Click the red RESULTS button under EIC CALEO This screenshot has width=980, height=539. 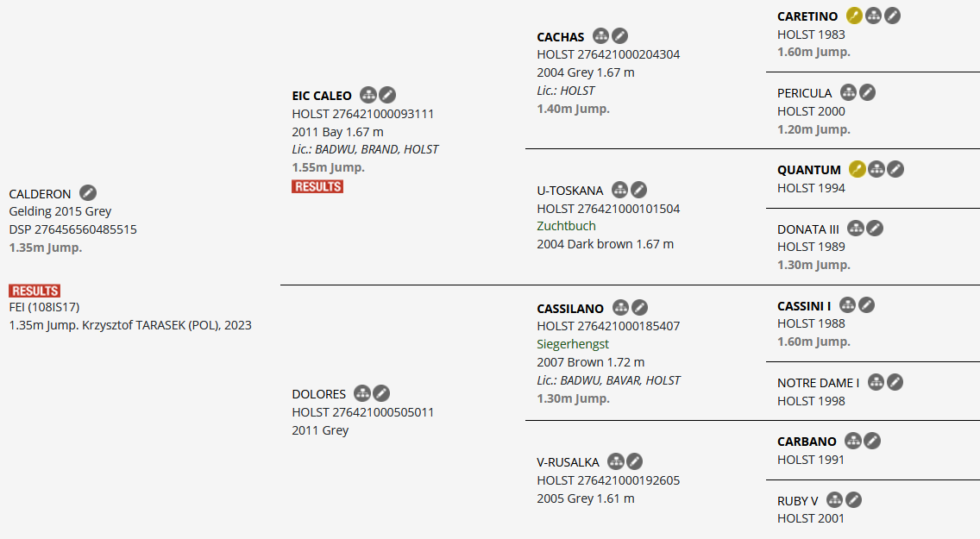(x=317, y=186)
